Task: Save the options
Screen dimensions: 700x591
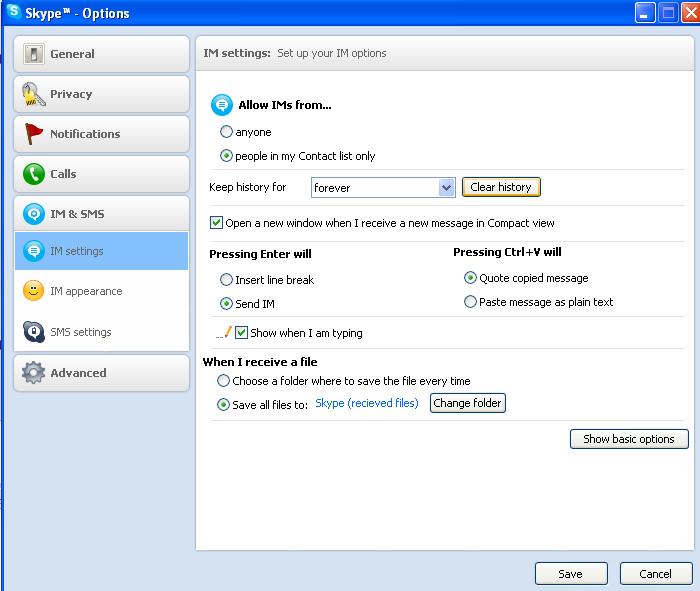Action: [x=571, y=574]
